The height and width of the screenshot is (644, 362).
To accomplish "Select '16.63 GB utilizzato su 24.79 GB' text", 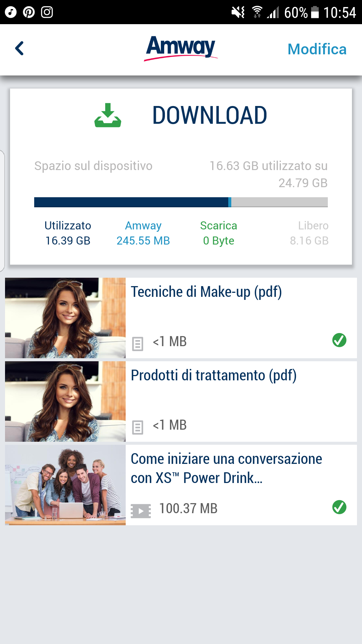I will pos(268,174).
